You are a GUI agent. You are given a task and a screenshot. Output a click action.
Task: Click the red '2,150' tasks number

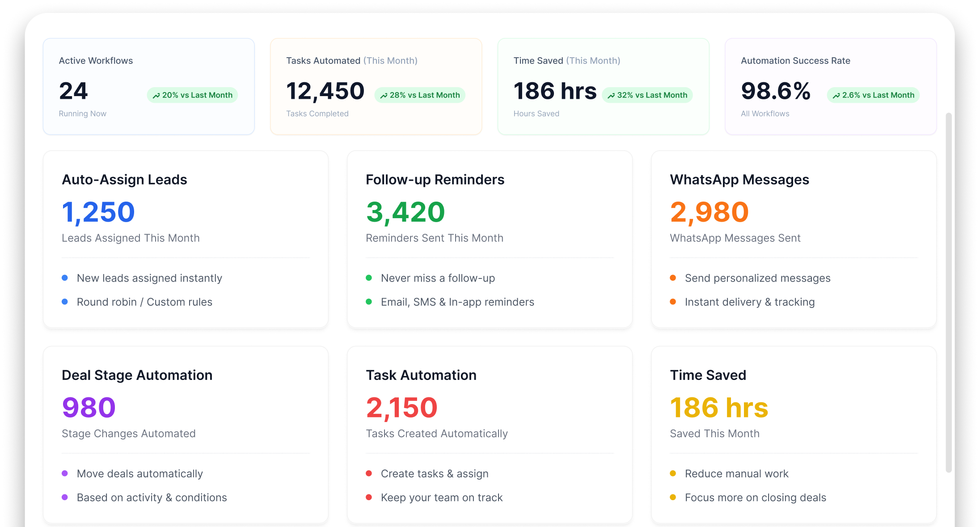401,408
